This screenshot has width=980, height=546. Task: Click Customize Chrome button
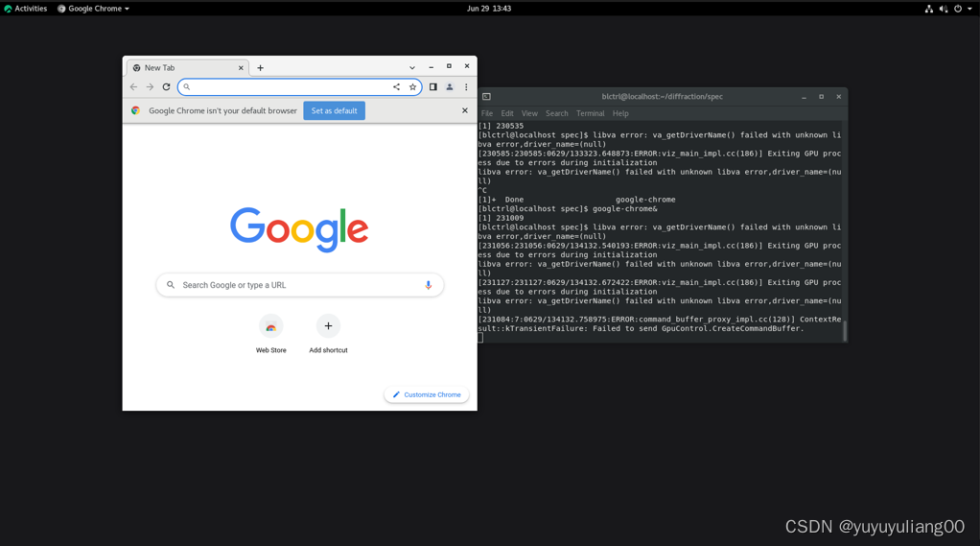click(x=427, y=394)
